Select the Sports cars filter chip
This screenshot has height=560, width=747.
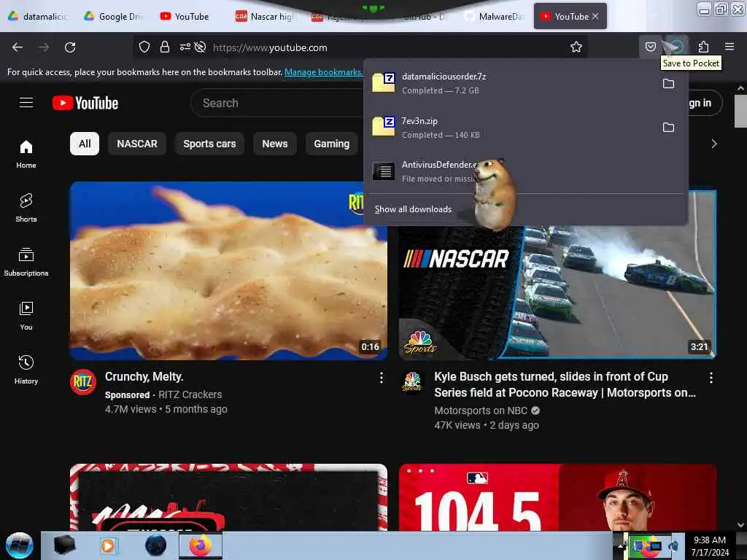coord(209,144)
